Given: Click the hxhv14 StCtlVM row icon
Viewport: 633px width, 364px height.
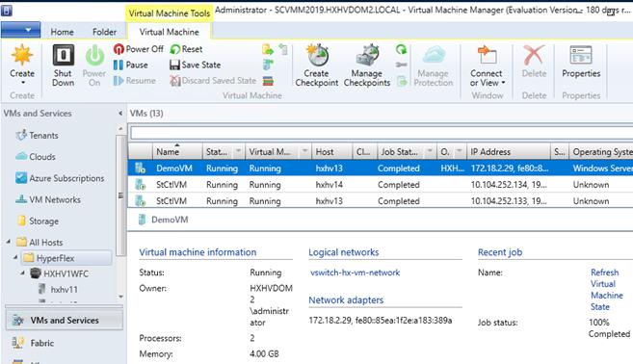Looking at the screenshot, I should [x=140, y=185].
